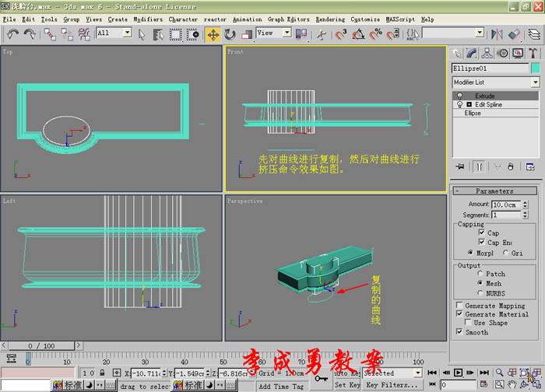Expand the Edit Spline sub-objects
545x392 pixels.
pos(469,104)
